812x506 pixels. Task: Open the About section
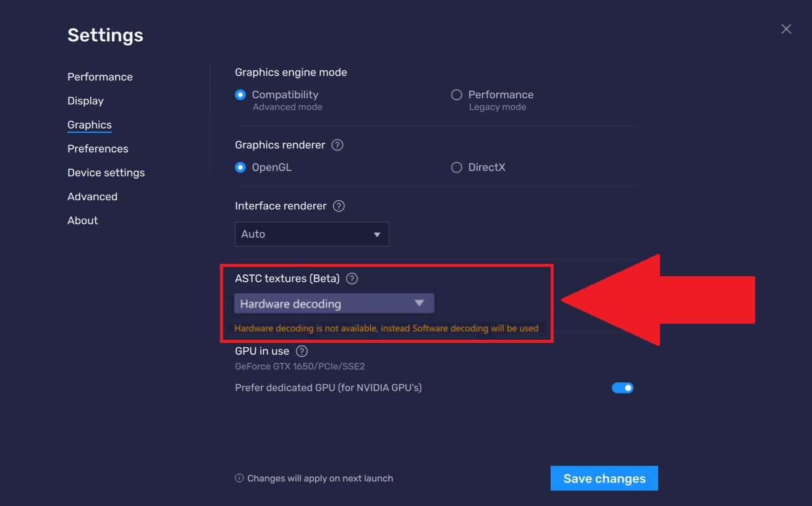[82, 220]
